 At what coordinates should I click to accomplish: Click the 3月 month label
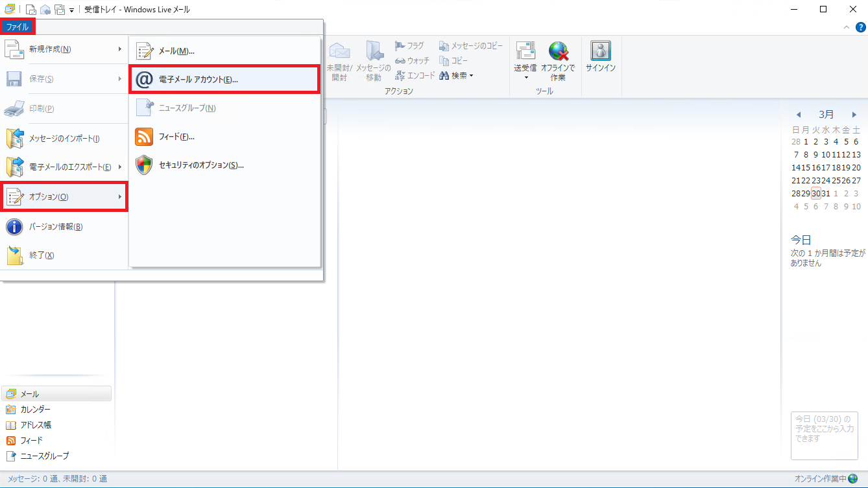click(x=826, y=114)
